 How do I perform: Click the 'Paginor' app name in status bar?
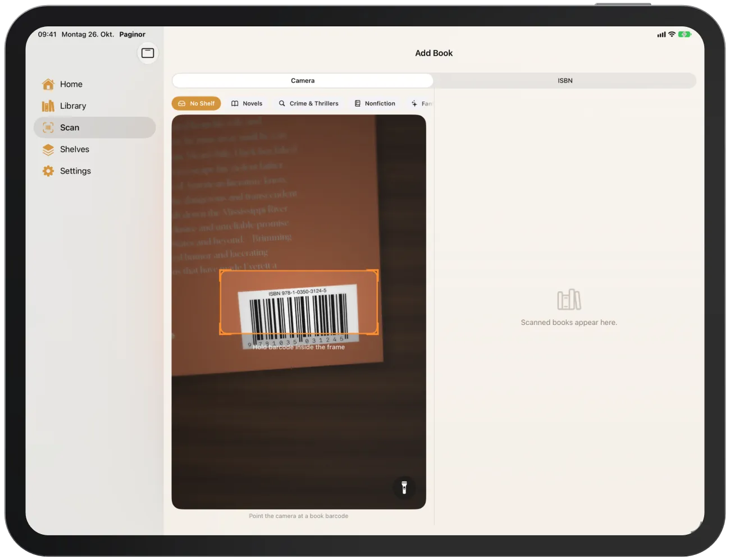tap(133, 34)
